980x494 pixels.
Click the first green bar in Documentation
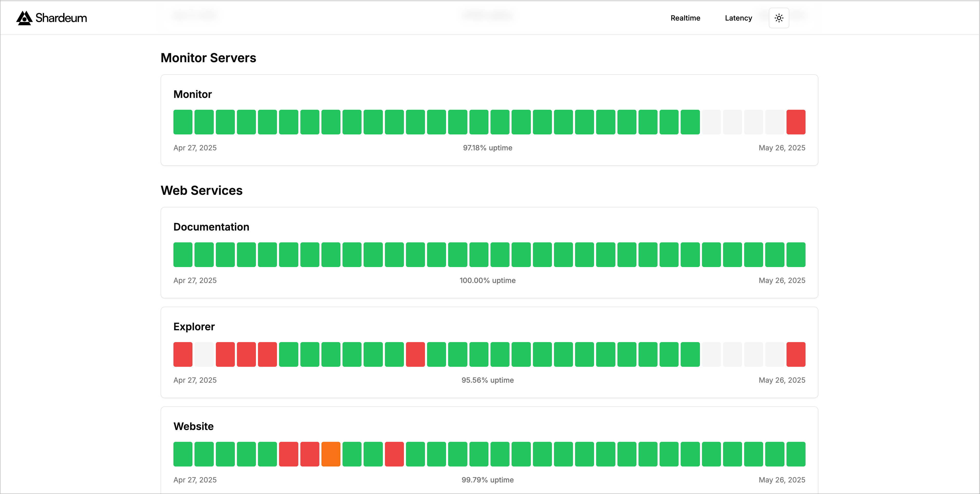coord(183,255)
